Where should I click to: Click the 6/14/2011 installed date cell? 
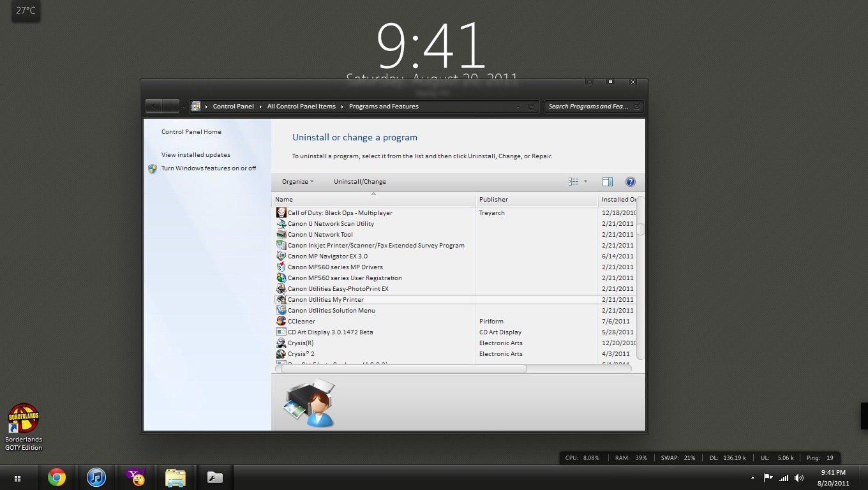(617, 256)
